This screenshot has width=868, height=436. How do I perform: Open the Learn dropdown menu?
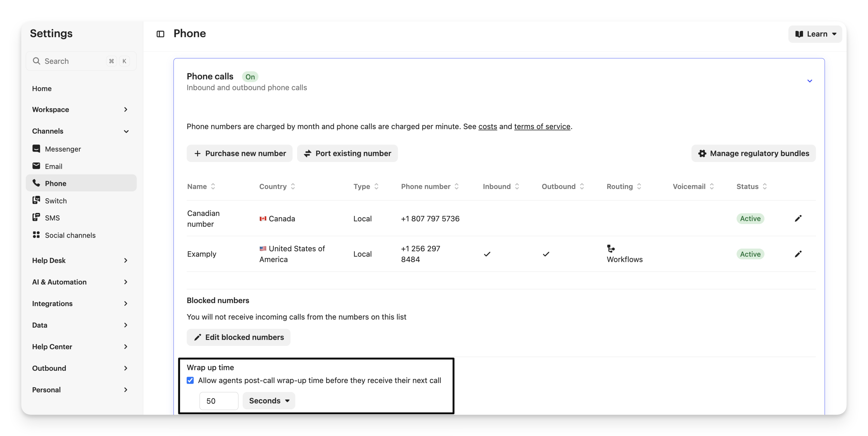click(815, 34)
